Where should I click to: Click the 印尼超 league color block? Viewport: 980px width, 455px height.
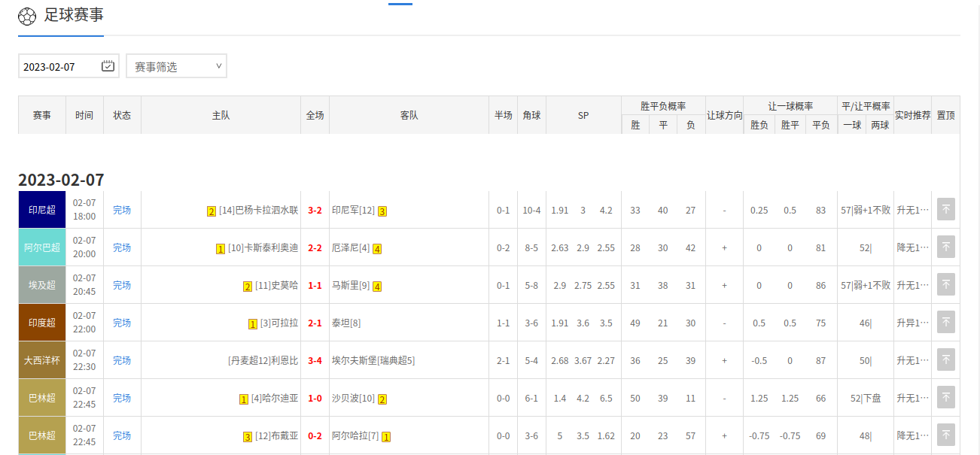tap(42, 210)
